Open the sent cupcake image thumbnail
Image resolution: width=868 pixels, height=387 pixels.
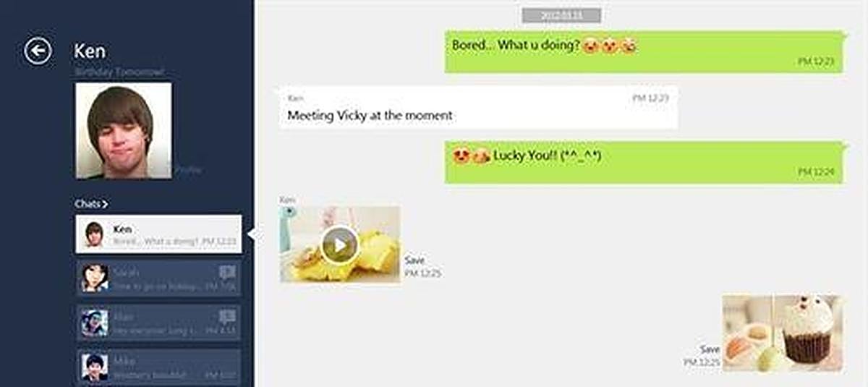pos(783,333)
